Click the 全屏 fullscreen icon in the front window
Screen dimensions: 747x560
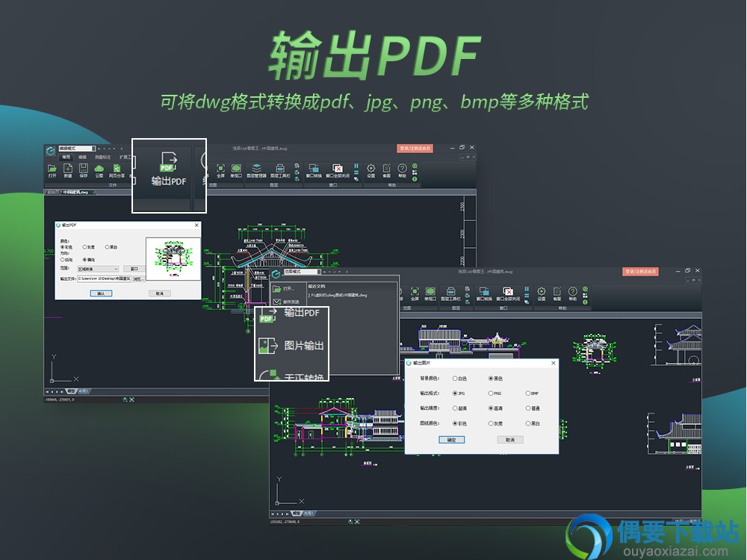415,293
